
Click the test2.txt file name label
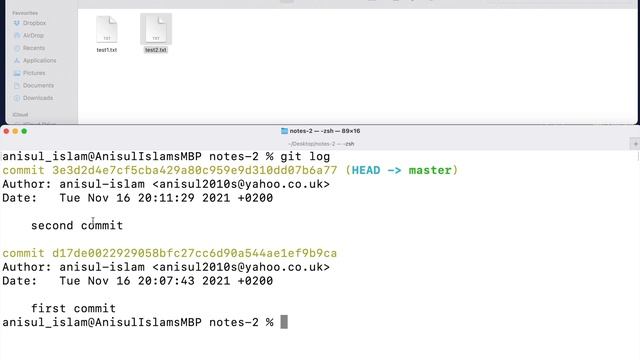pyautogui.click(x=156, y=50)
